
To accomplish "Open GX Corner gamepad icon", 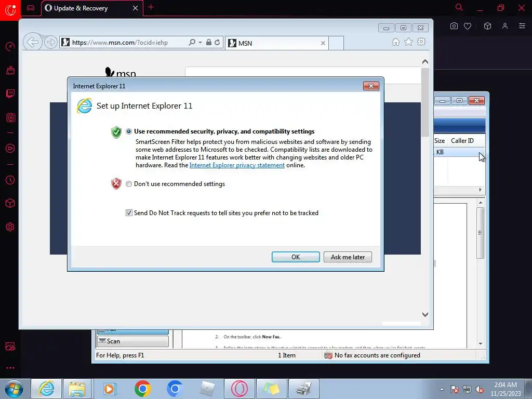I will tap(31, 8).
